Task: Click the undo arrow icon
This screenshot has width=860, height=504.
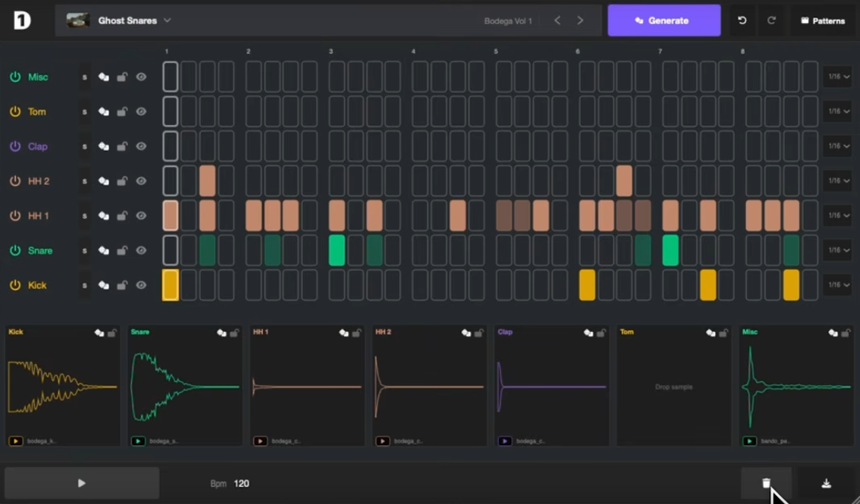Action: click(742, 21)
